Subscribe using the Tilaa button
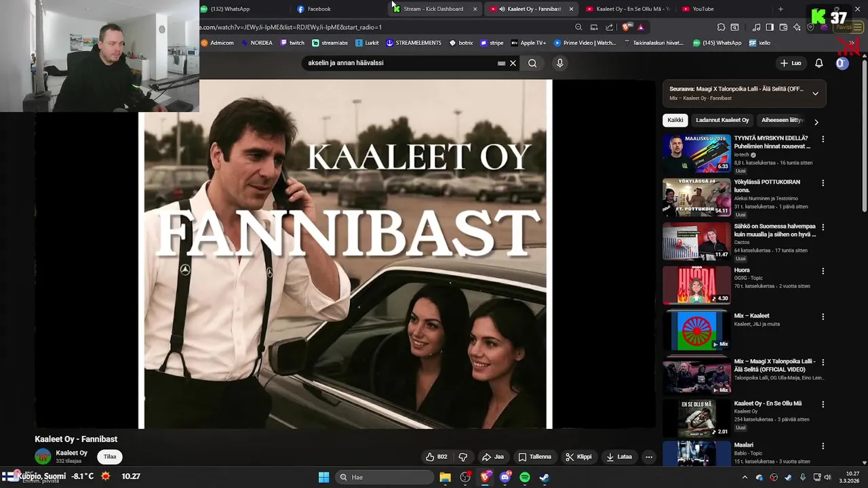 pyautogui.click(x=110, y=457)
